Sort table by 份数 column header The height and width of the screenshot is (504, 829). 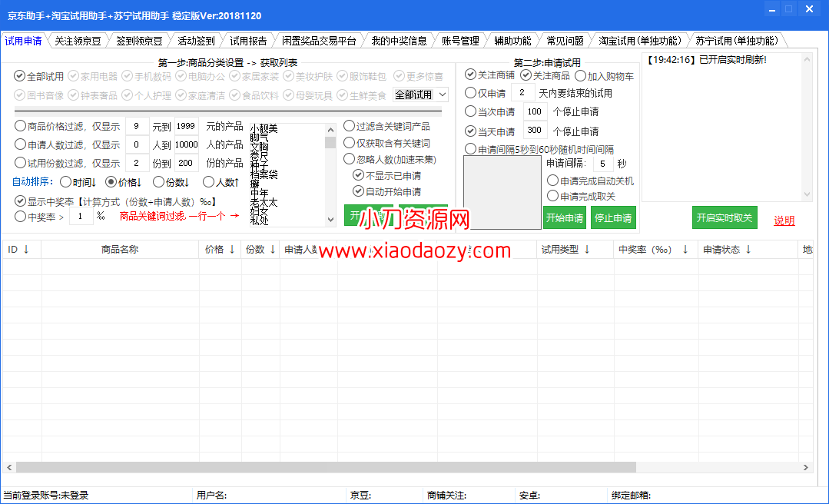click(x=260, y=249)
